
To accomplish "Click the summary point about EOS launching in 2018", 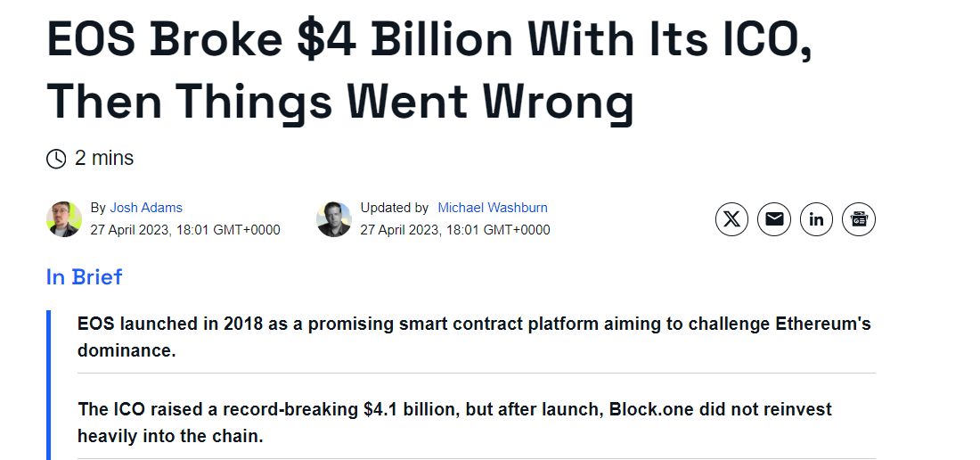I will 474,337.
